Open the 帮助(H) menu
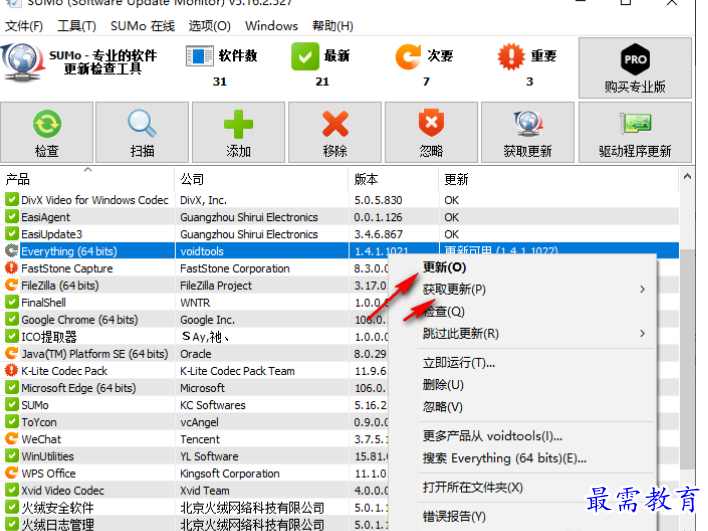Viewport: 708px width, 531px height. [x=333, y=26]
